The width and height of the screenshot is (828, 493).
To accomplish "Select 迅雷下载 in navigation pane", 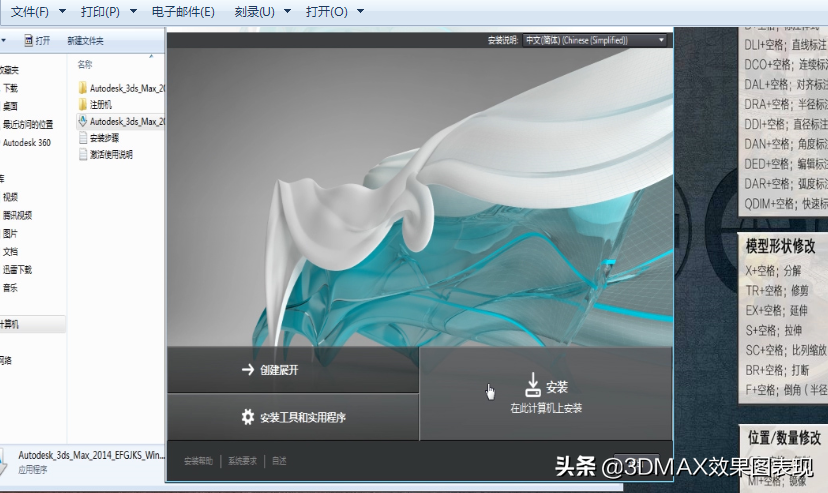I will pyautogui.click(x=17, y=269).
